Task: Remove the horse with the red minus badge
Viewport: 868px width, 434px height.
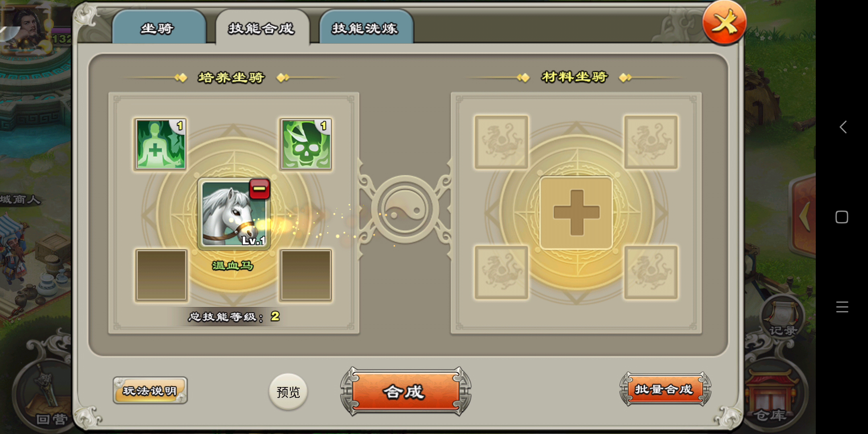Action: pyautogui.click(x=260, y=189)
